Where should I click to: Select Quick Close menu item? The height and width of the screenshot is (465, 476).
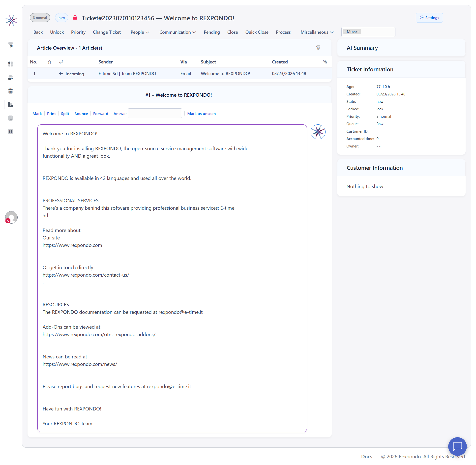coord(257,32)
